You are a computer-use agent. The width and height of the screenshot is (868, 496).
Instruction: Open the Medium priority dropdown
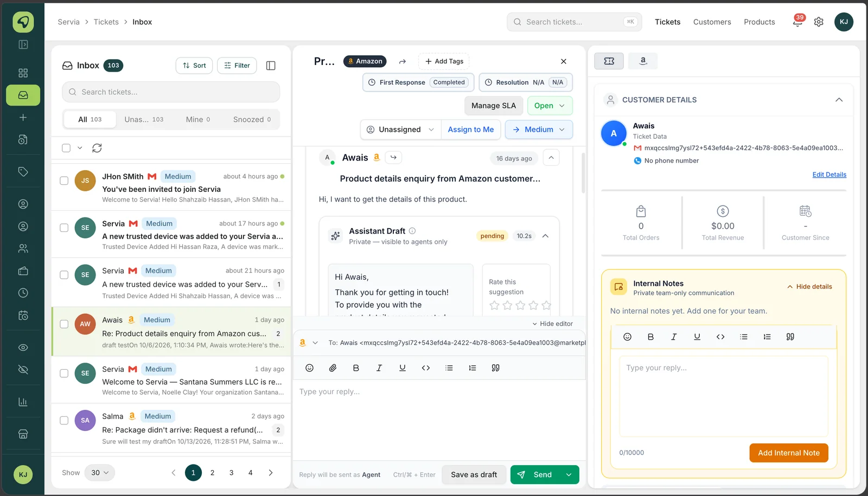point(539,130)
